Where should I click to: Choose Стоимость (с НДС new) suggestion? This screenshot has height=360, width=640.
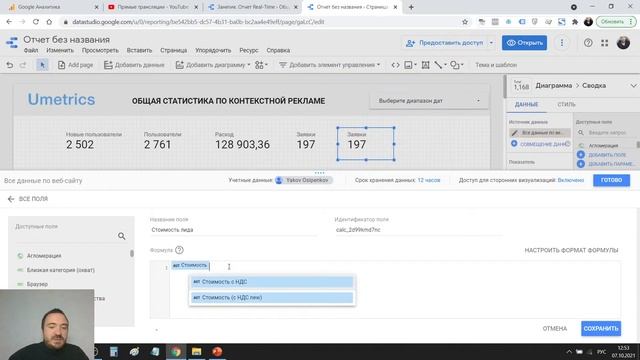[272, 298]
